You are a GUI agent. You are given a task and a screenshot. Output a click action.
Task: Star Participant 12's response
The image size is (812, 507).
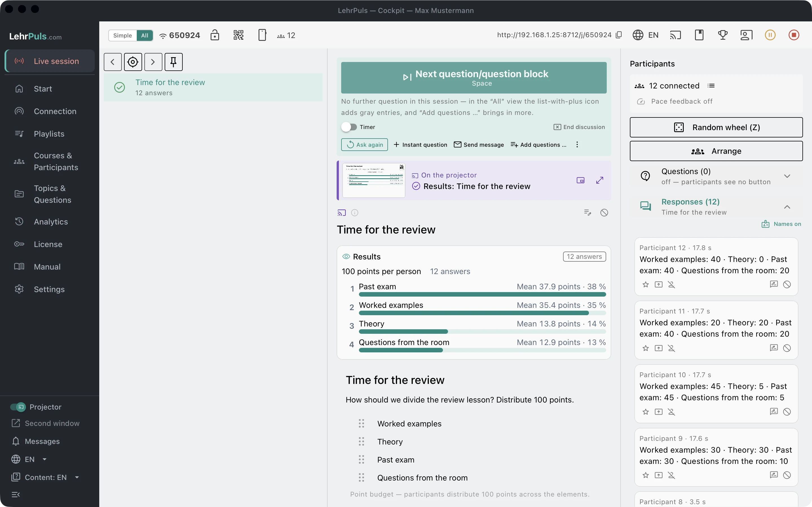tap(646, 284)
